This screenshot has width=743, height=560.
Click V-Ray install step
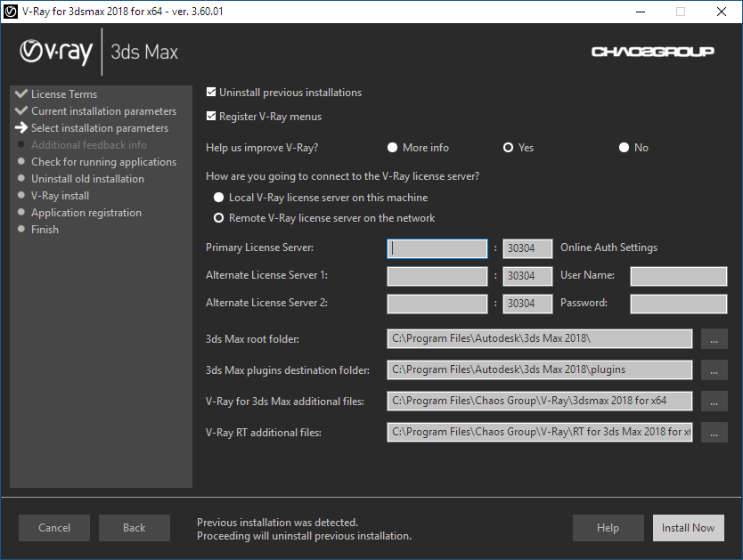click(61, 196)
